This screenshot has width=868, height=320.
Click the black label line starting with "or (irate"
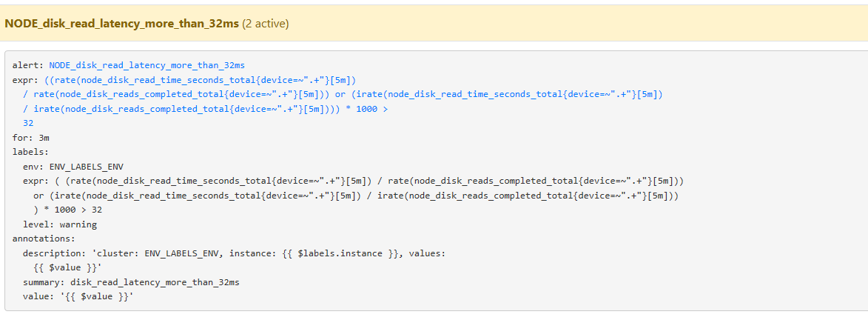[x=355, y=196]
